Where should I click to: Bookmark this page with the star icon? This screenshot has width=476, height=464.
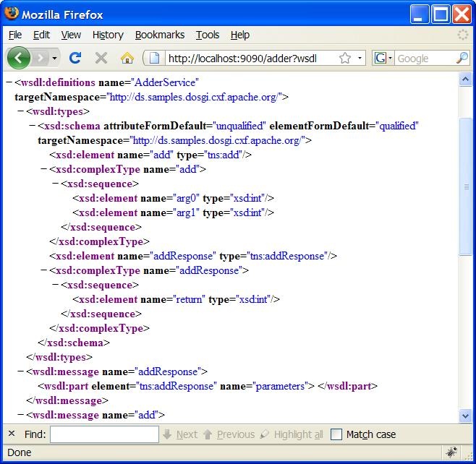click(345, 58)
